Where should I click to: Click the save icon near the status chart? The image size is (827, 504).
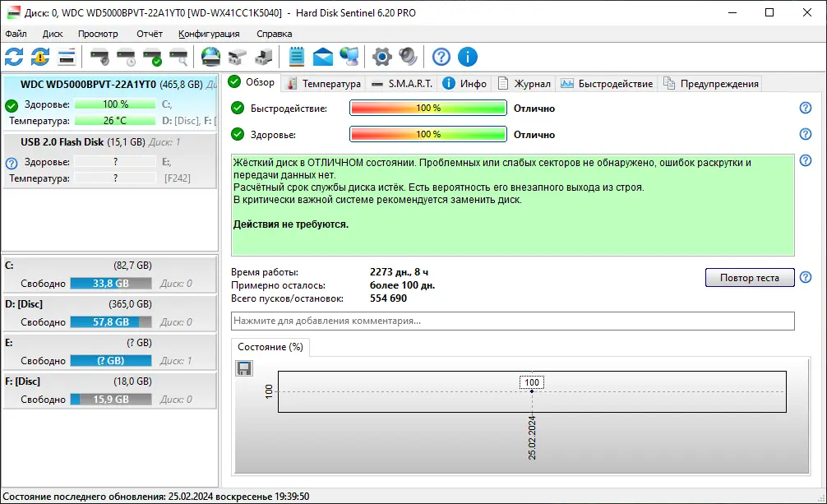click(243, 368)
